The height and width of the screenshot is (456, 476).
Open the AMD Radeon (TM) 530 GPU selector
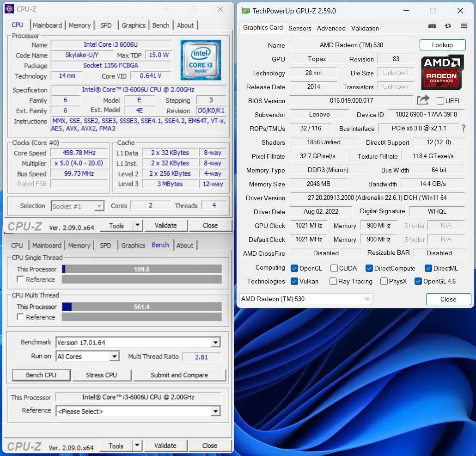coord(305,299)
